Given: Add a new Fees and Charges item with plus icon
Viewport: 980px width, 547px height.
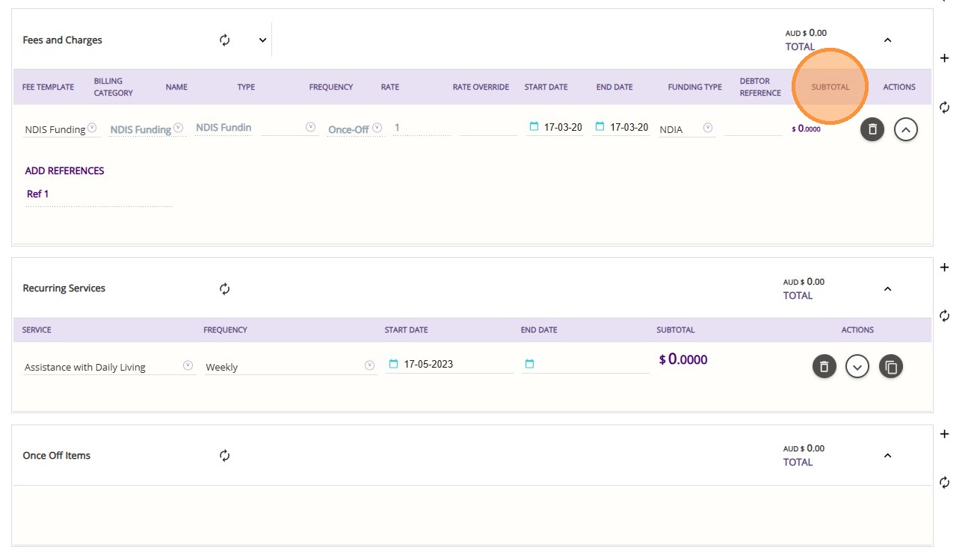Looking at the screenshot, I should 945,58.
